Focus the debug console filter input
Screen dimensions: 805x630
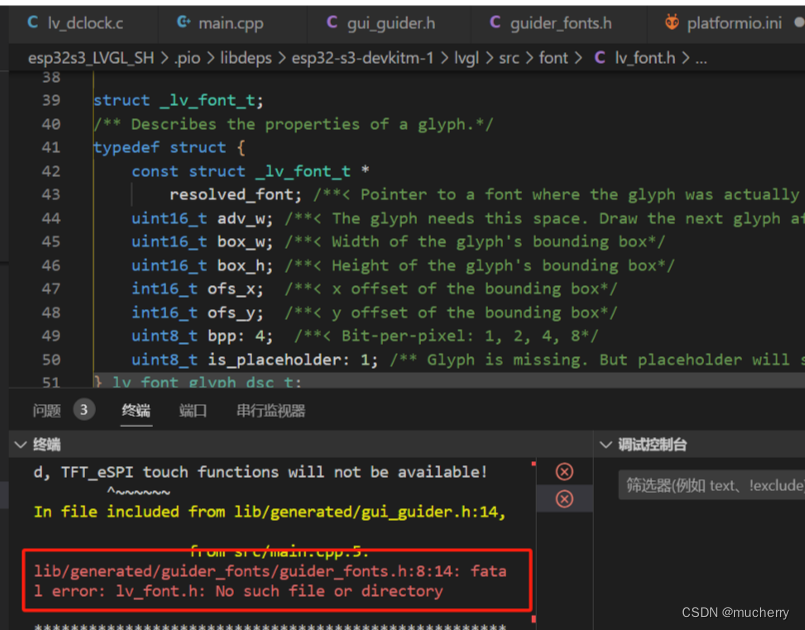(712, 485)
